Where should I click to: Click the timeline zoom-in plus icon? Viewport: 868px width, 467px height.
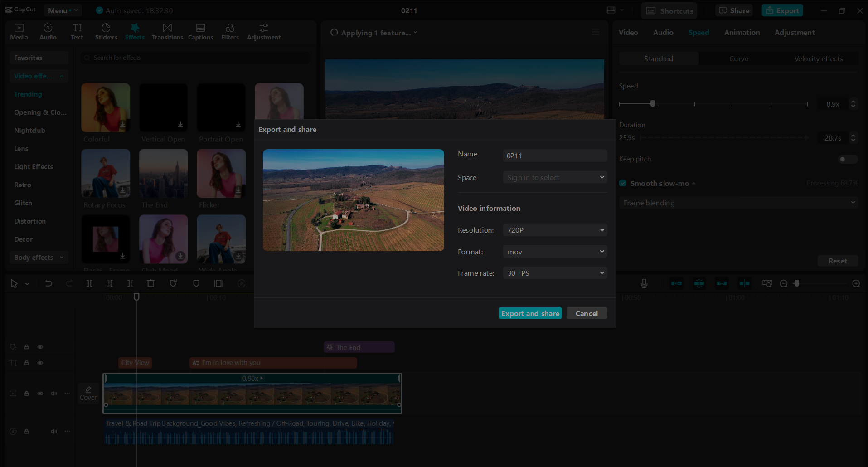tap(856, 283)
